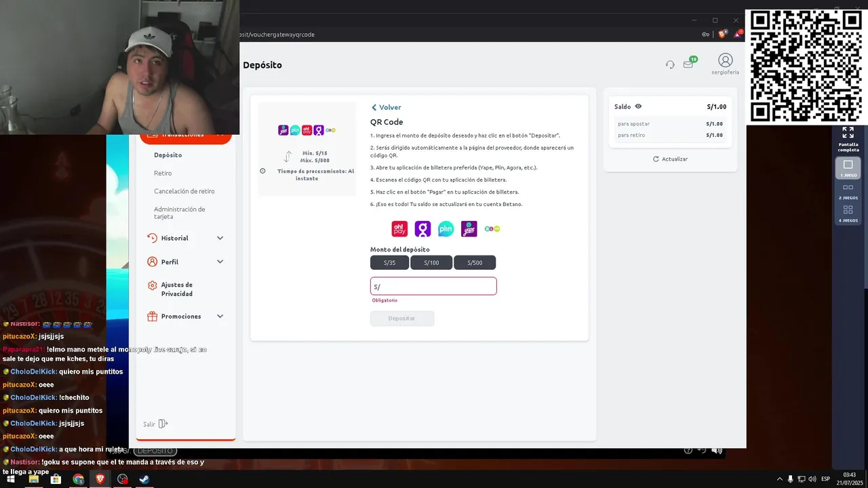The height and width of the screenshot is (488, 868).
Task: Click the DEPÓSITO button in game bar
Action: 155,451
